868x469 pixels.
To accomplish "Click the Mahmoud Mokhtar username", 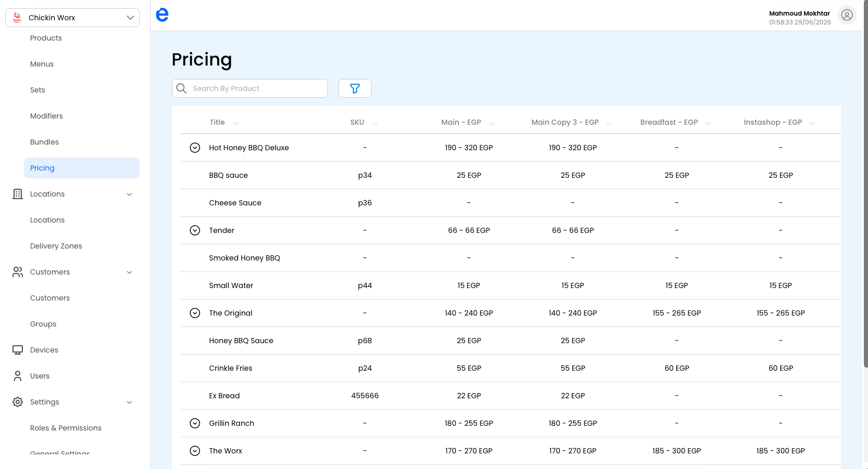I will pos(799,14).
